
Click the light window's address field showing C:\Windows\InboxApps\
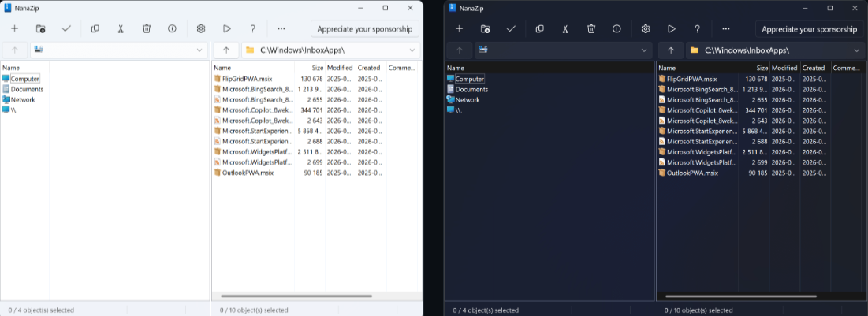(331, 50)
